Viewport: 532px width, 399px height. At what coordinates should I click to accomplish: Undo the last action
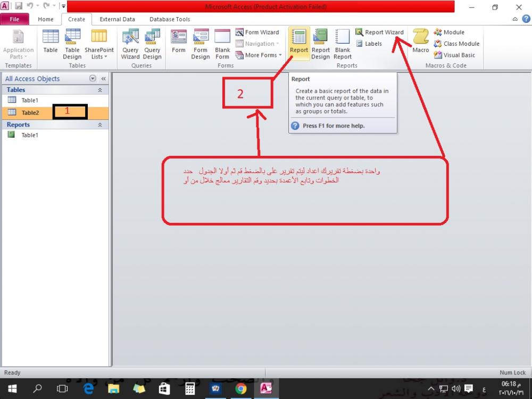click(x=30, y=6)
